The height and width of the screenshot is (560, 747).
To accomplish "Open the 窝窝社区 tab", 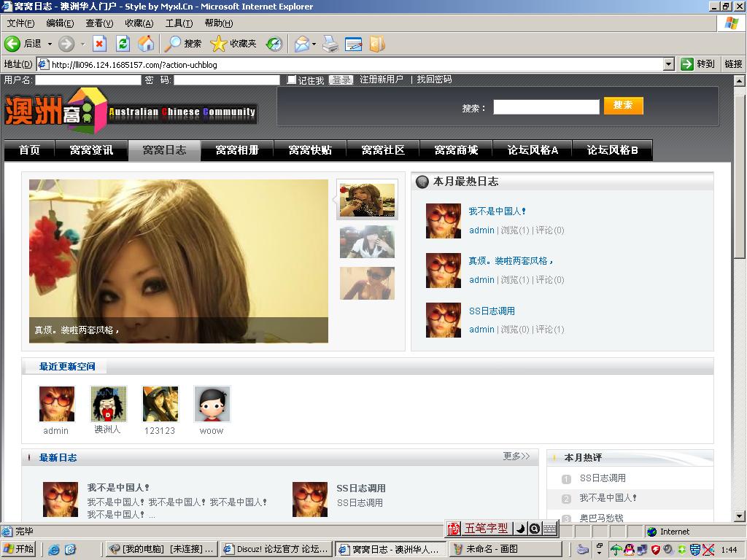I will 383,150.
